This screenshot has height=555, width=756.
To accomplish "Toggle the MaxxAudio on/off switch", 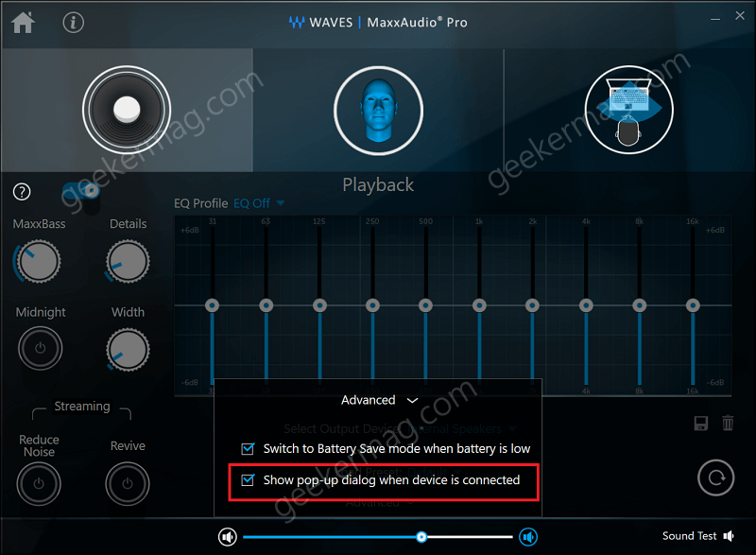I will click(x=81, y=191).
